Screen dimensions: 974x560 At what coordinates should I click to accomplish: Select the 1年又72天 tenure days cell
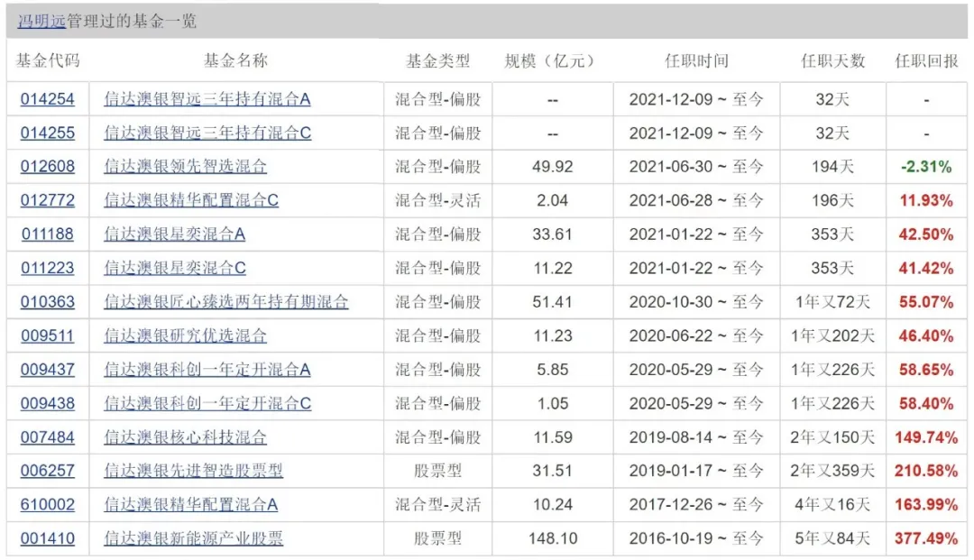click(832, 302)
